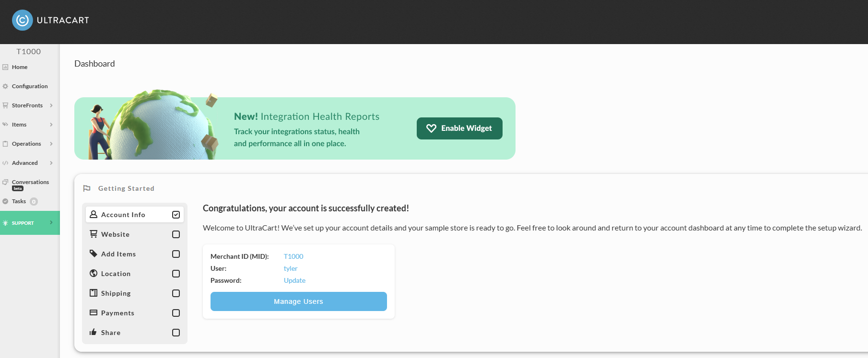The image size is (868, 358).
Task: Toggle the Account Info checkbox
Action: pos(176,215)
